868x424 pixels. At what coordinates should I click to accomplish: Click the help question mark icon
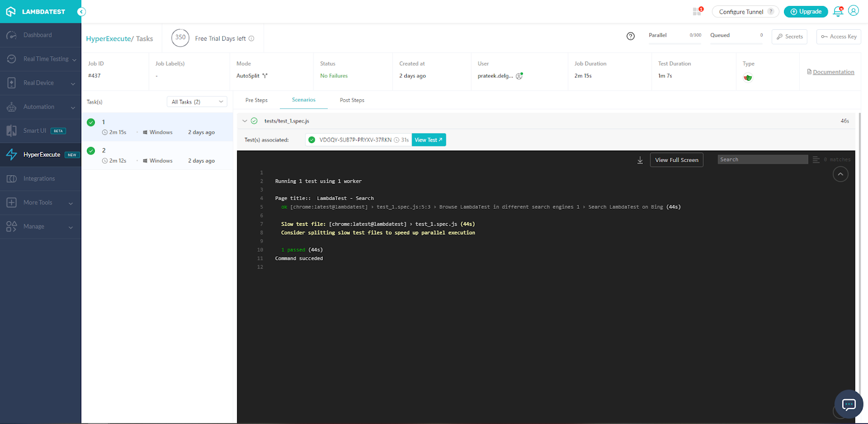(630, 36)
